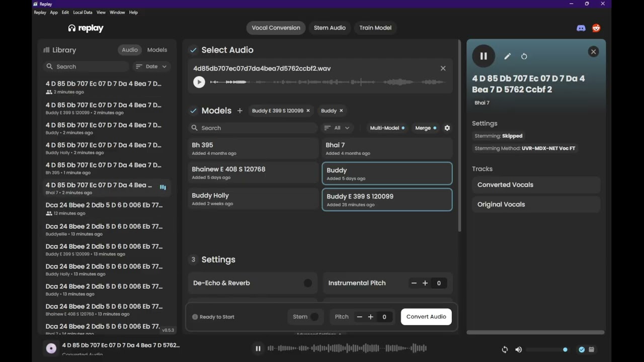Image resolution: width=644 pixels, height=362 pixels.
Task: Open the Reddit link icon
Action: tap(596, 28)
